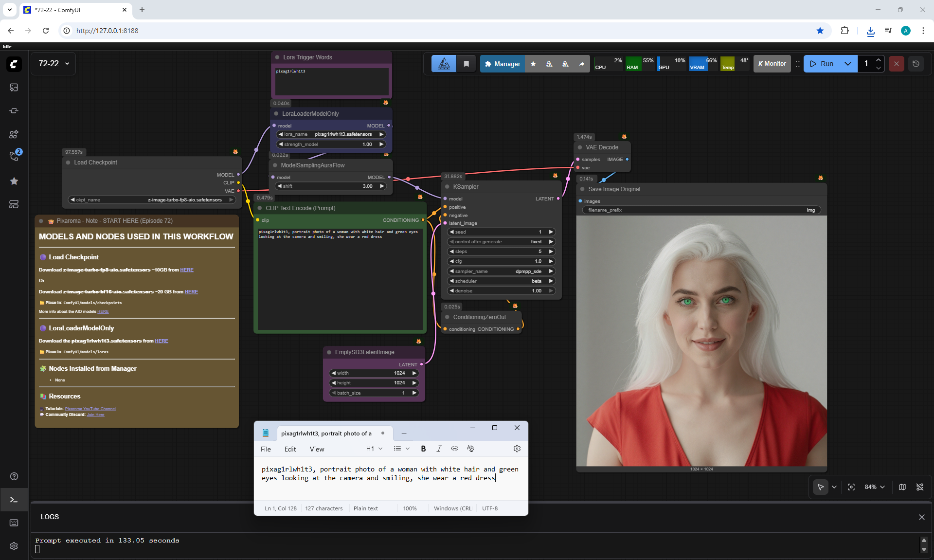Open the Edit menu in Notepad
This screenshot has width=934, height=560.
click(x=290, y=449)
